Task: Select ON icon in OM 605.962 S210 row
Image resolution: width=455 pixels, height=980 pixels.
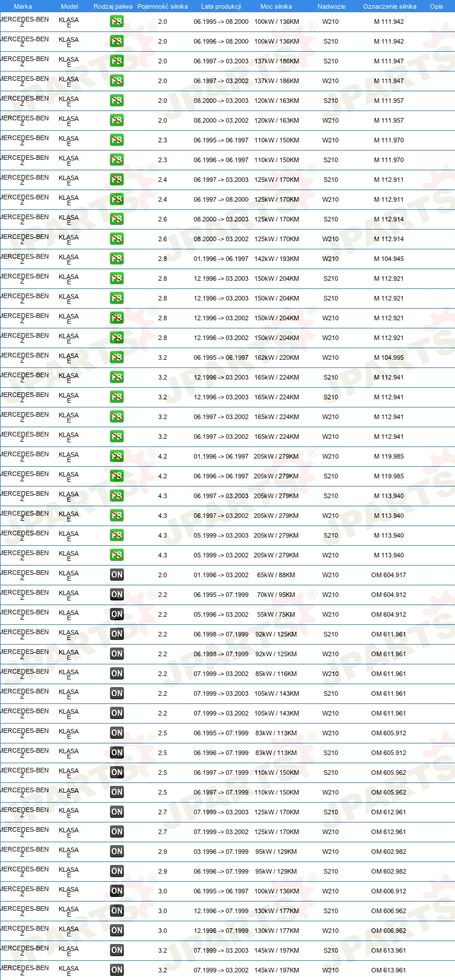Action: [x=116, y=772]
